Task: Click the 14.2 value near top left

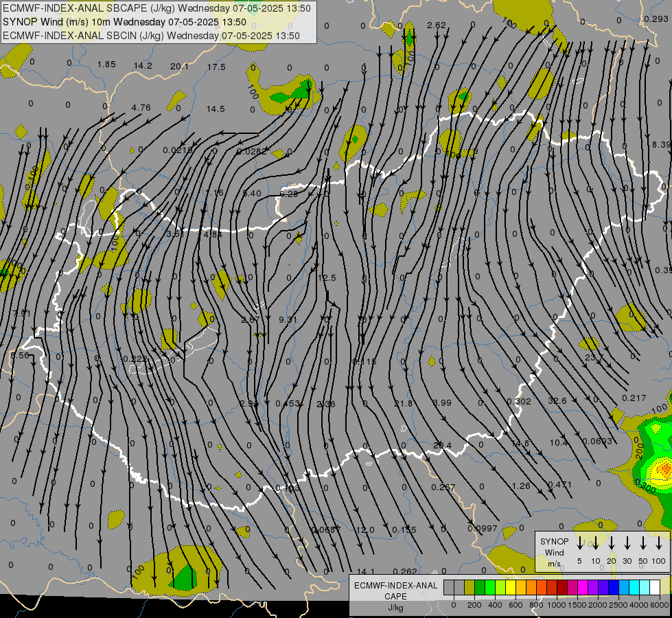Action: [x=143, y=66]
